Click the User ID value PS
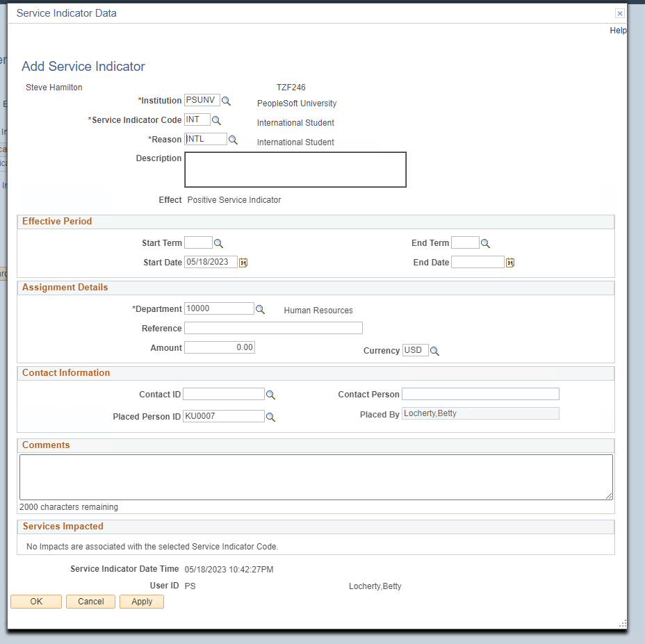Image resolution: width=645 pixels, height=644 pixels. pyautogui.click(x=190, y=586)
